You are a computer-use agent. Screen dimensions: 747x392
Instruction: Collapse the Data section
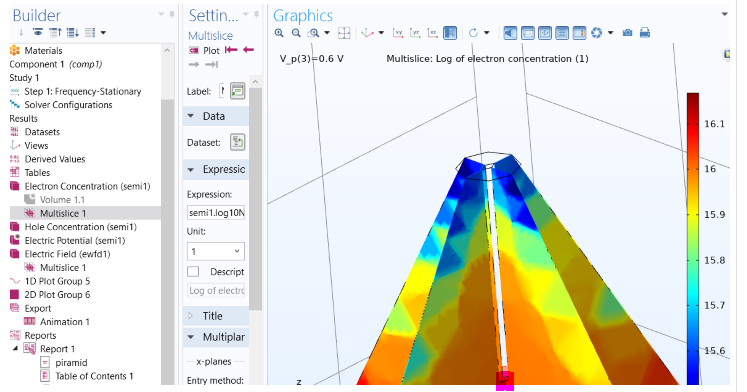[x=216, y=116]
